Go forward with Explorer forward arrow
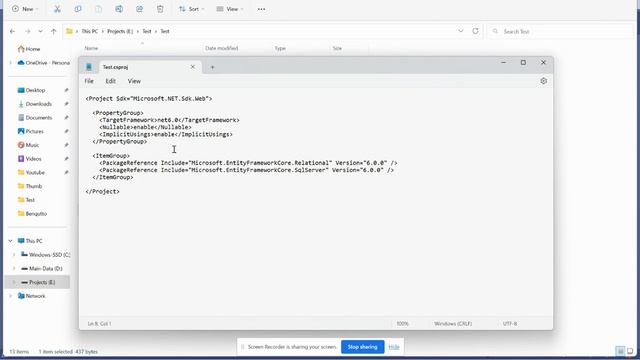The width and height of the screenshot is (640, 360). point(27,31)
